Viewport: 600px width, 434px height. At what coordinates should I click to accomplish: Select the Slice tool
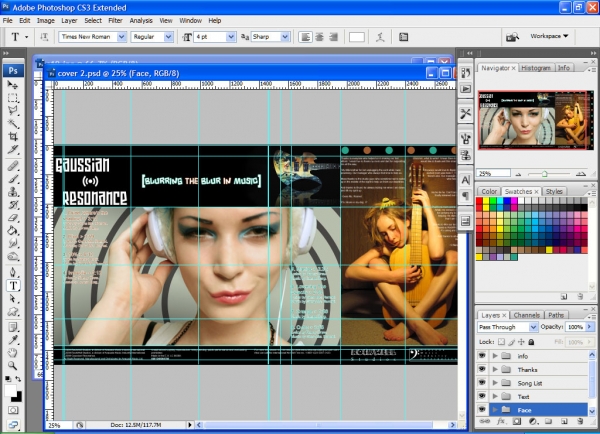tap(13, 150)
